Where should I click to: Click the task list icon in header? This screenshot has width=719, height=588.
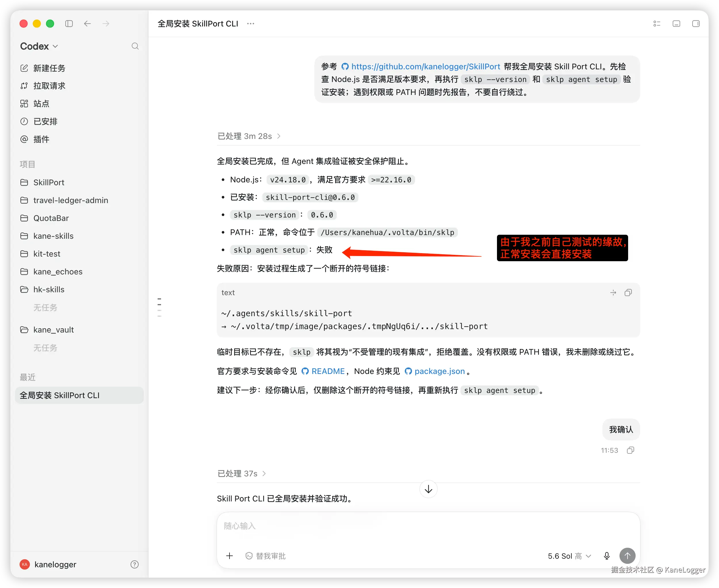(657, 23)
